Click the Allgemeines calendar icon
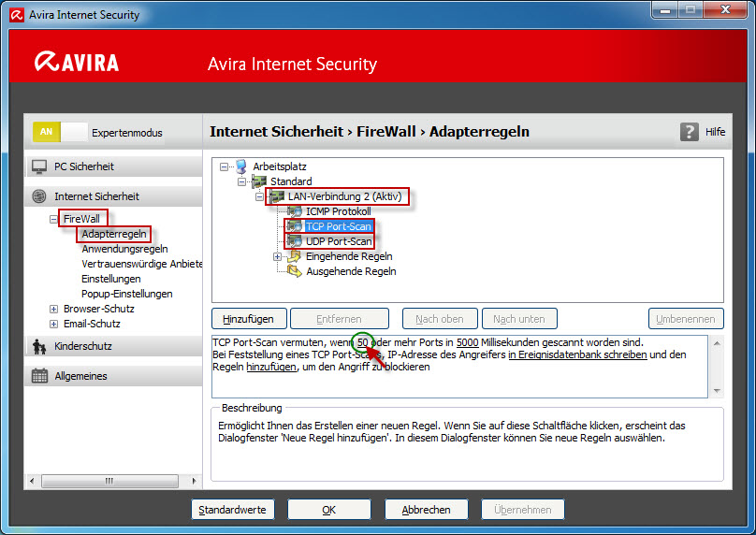This screenshot has width=756, height=535. pos(39,376)
